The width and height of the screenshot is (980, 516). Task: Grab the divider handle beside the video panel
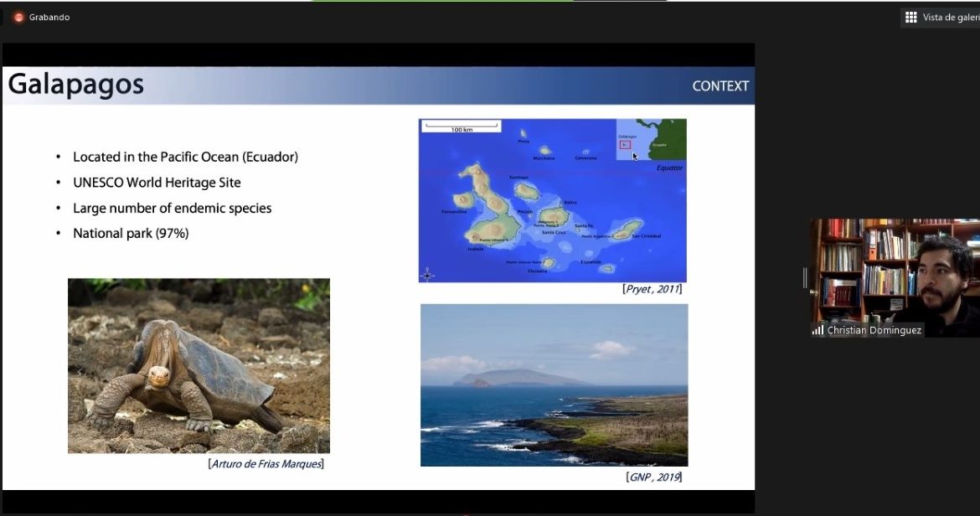pyautogui.click(x=805, y=277)
